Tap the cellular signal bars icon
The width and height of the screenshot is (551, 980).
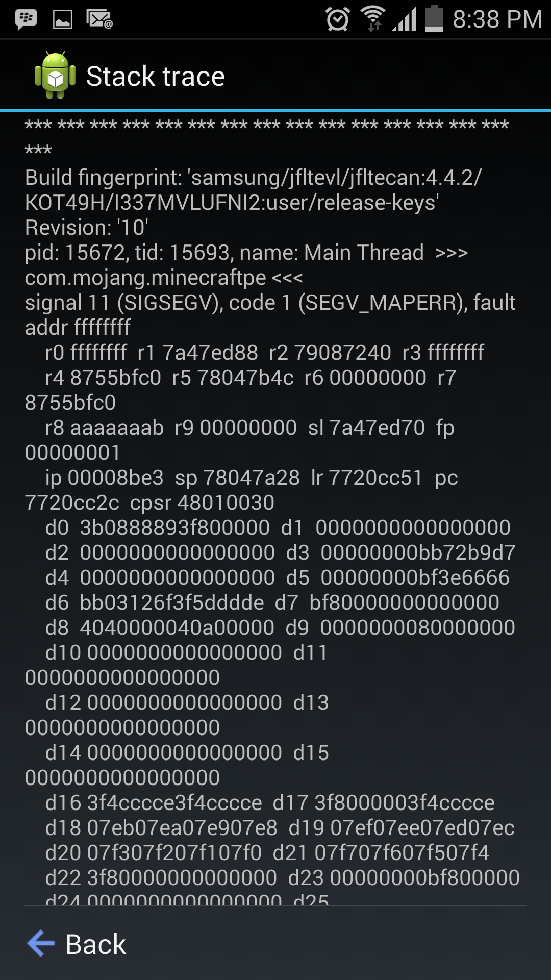[404, 19]
